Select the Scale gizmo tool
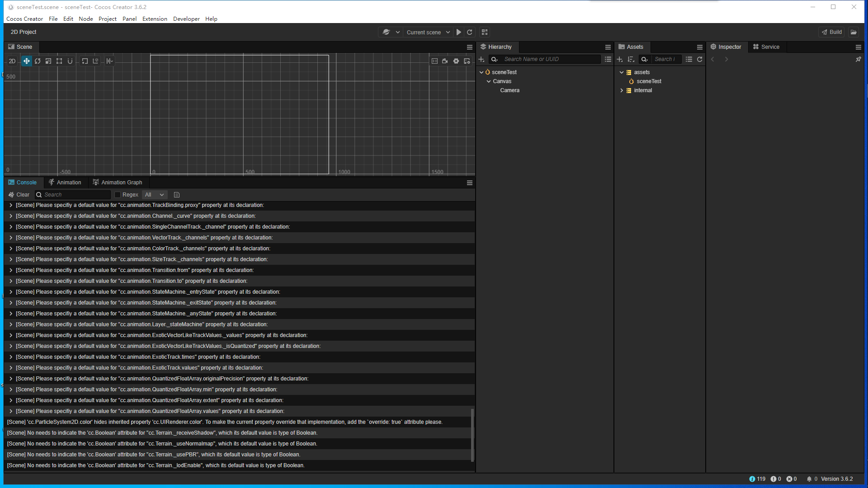Screen dimensions: 868x488 tap(48, 61)
